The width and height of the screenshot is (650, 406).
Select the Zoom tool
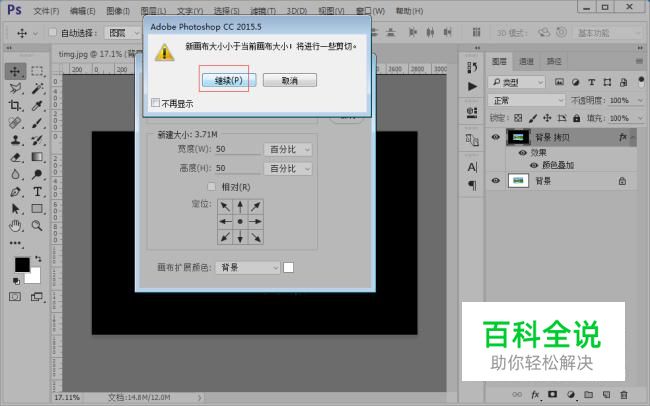coord(37,226)
